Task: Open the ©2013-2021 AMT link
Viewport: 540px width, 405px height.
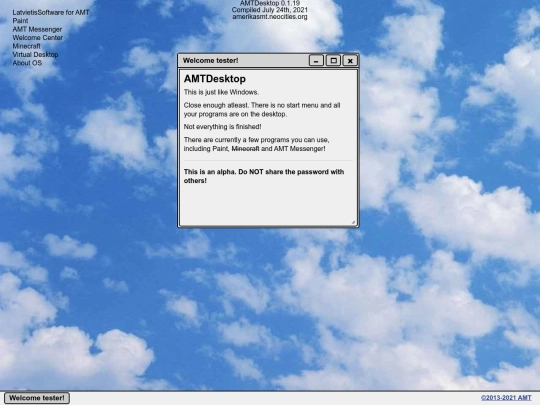Action: pos(506,398)
